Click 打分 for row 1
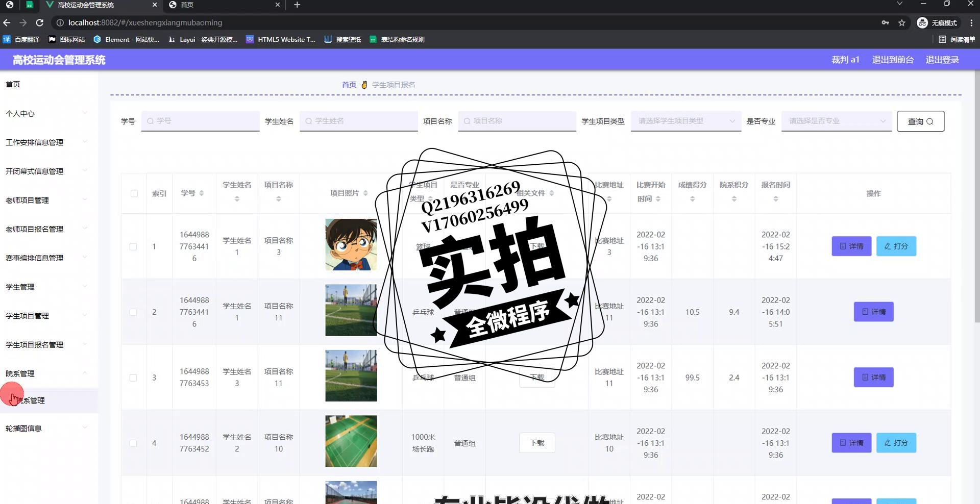 point(896,246)
